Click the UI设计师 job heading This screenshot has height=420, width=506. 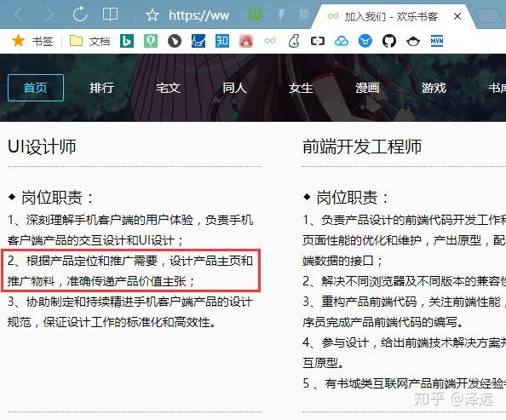(x=42, y=147)
